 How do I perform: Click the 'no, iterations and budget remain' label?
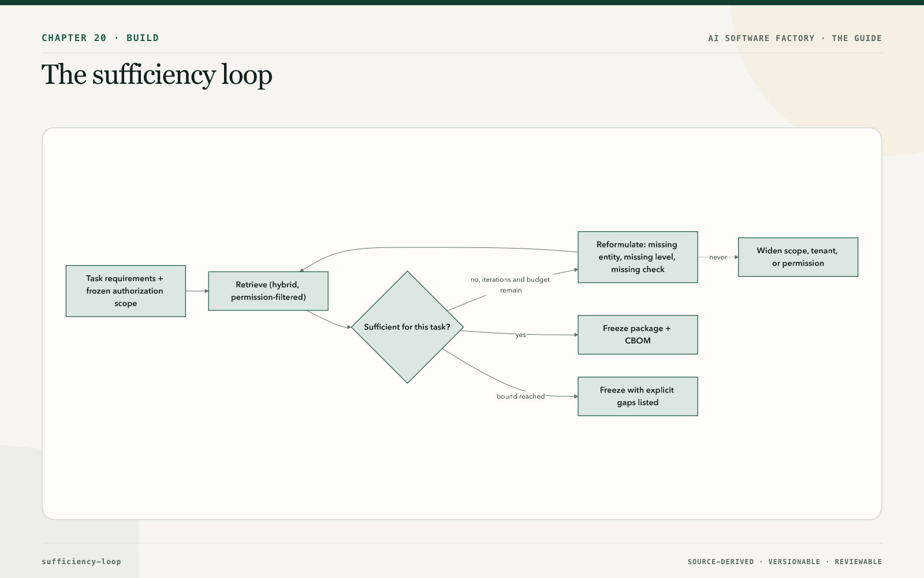pyautogui.click(x=511, y=285)
